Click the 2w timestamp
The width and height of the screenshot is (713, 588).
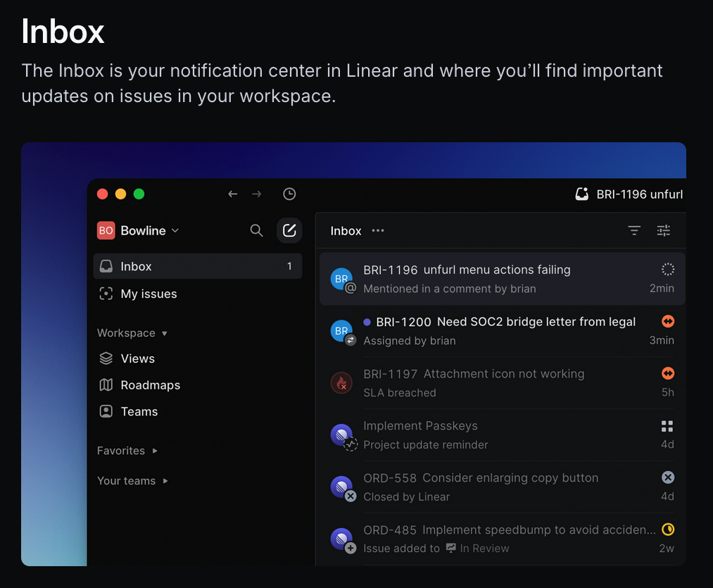coord(667,548)
